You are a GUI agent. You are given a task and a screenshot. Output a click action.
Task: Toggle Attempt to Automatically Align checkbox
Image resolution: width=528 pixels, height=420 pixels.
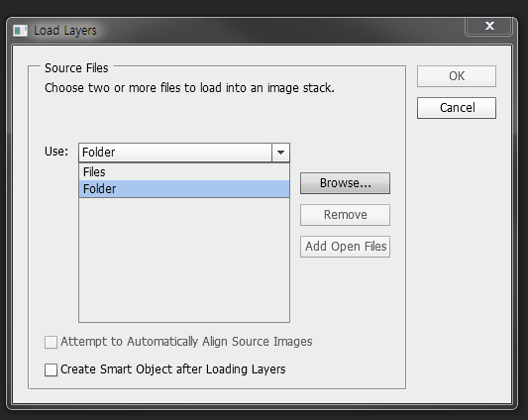[51, 342]
